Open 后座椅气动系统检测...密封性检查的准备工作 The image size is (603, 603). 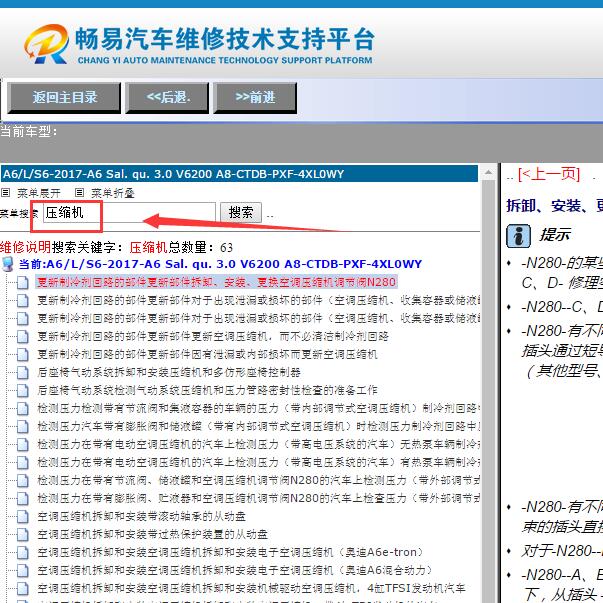pos(207,390)
